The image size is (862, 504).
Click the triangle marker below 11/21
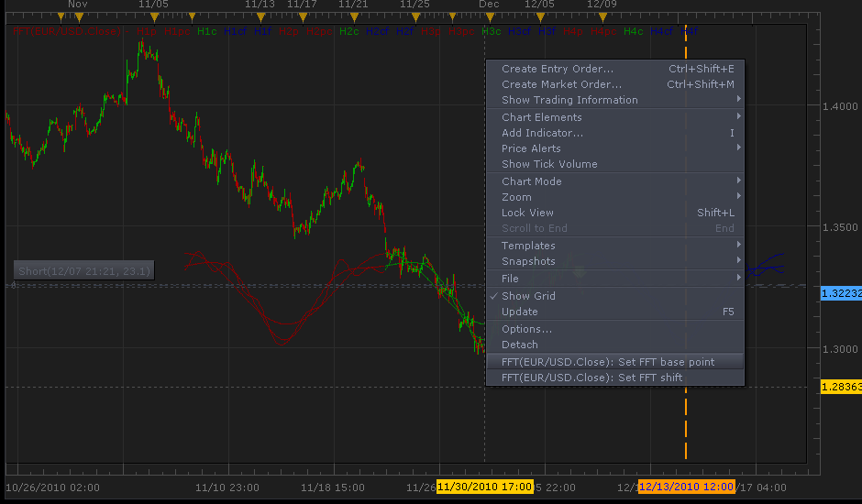355,18
